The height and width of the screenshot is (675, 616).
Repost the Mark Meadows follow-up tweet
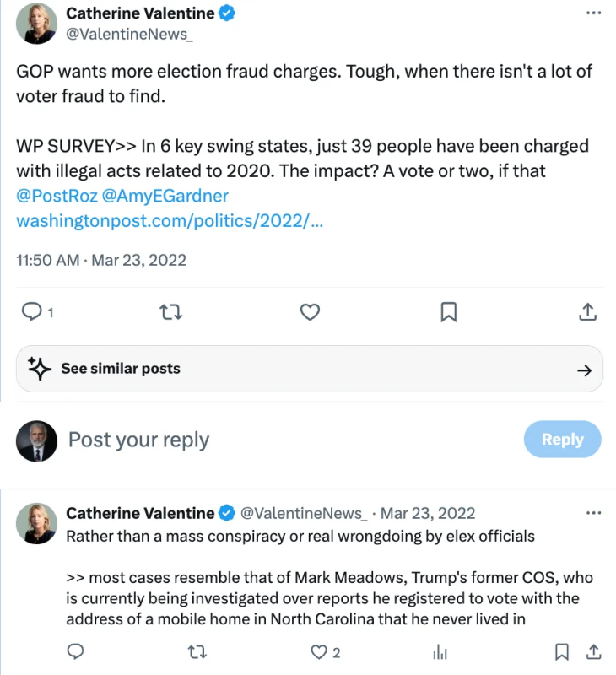point(197,651)
